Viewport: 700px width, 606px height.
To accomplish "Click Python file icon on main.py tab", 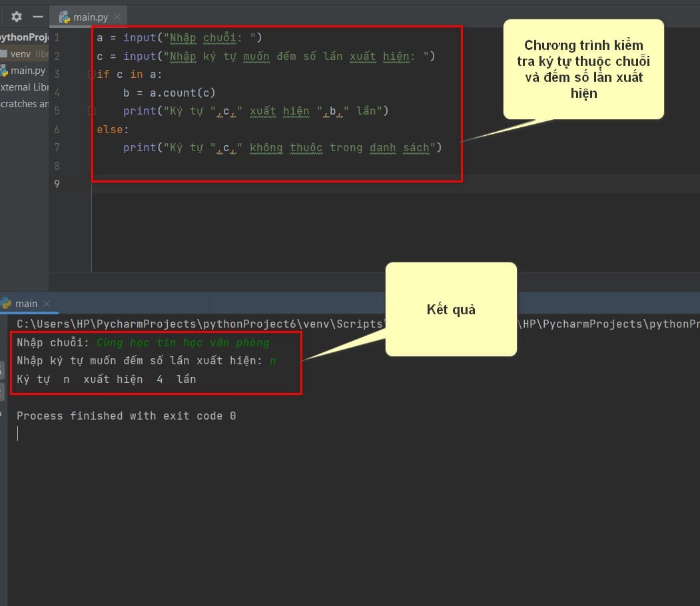I will 65,17.
